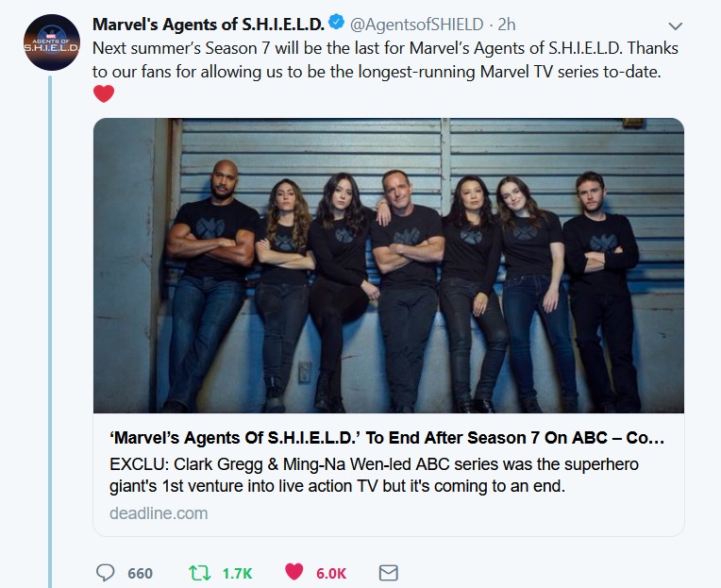Screen dimensions: 721x588
Task: Click the 1.7K retweets count
Action: point(237,573)
